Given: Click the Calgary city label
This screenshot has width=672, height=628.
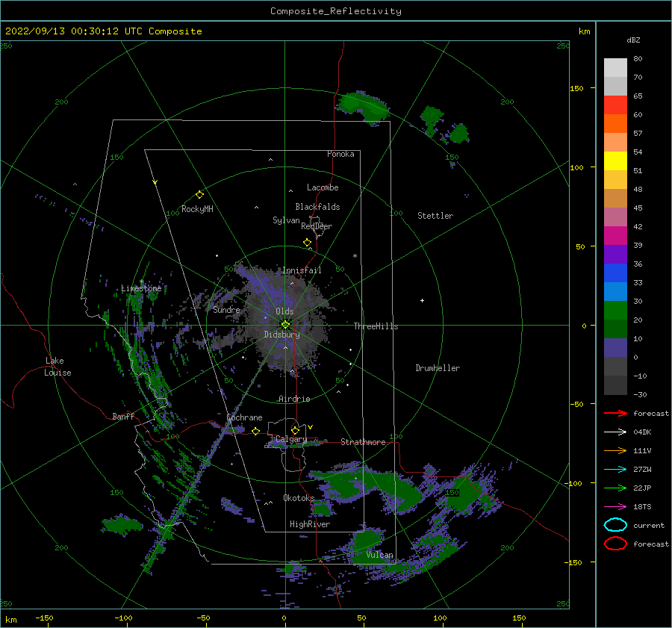Looking at the screenshot, I should (x=291, y=439).
